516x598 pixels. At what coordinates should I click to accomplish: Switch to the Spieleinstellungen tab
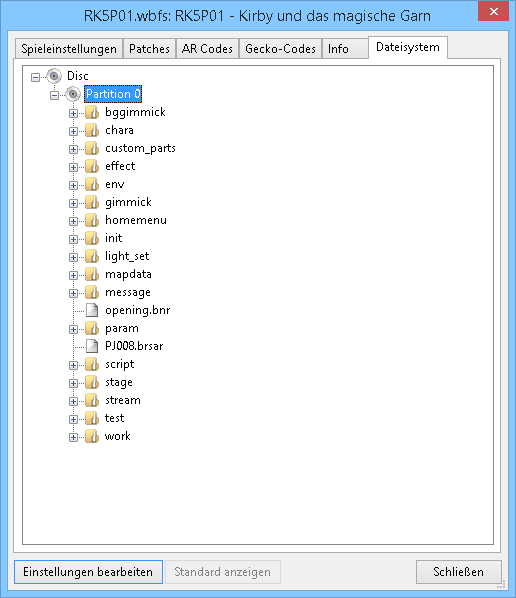[69, 49]
